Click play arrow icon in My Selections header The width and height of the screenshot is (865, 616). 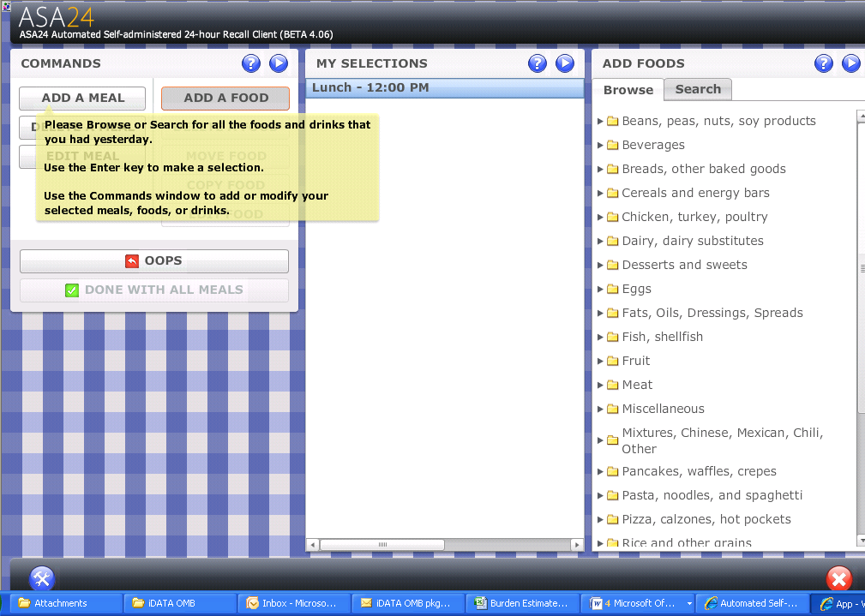pyautogui.click(x=565, y=63)
